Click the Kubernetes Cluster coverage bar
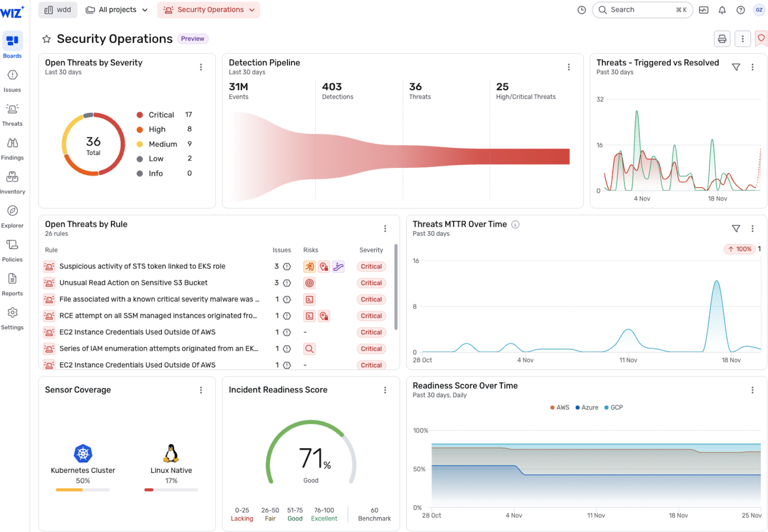The image size is (768, 532). [x=83, y=490]
